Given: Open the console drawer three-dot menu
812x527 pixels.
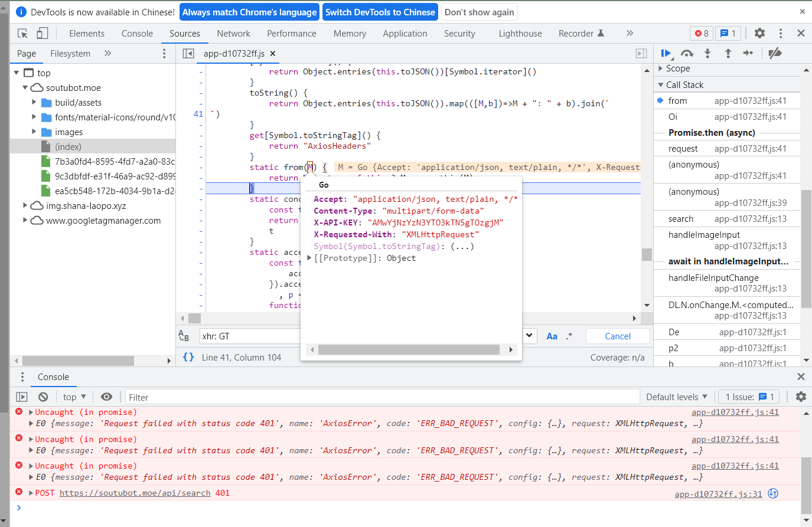Looking at the screenshot, I should [22, 377].
